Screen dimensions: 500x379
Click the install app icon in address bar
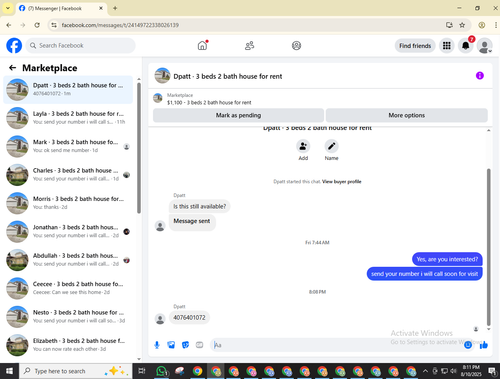(x=449, y=25)
